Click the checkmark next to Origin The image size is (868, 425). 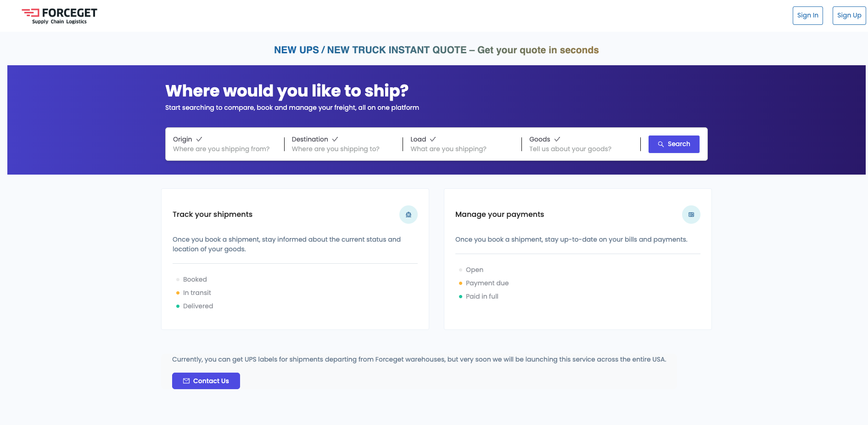tap(199, 139)
